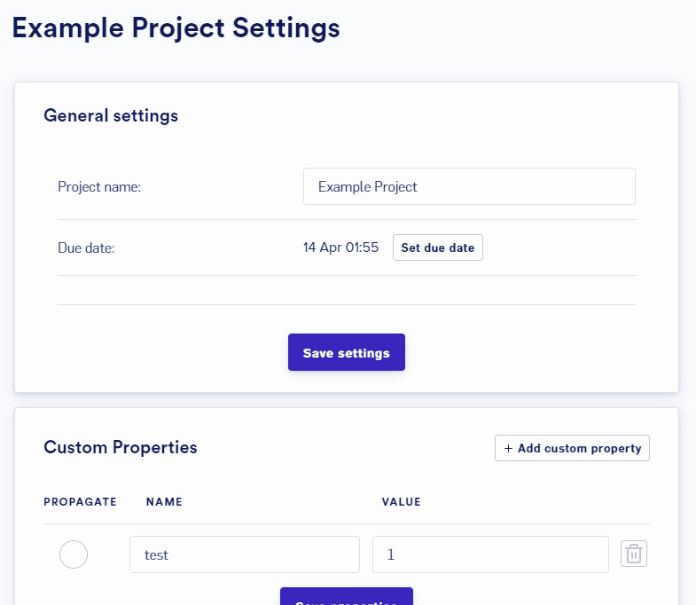Focus the Project name input field
The width and height of the screenshot is (696, 605).
click(469, 186)
